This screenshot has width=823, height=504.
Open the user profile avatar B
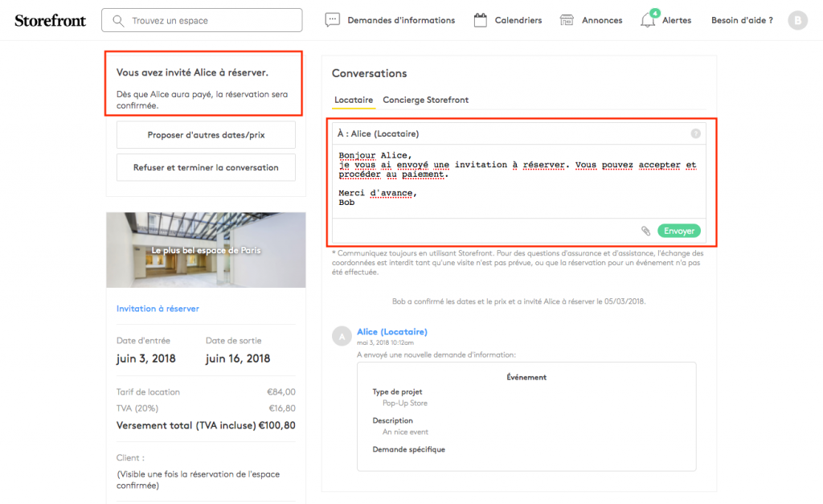797,21
